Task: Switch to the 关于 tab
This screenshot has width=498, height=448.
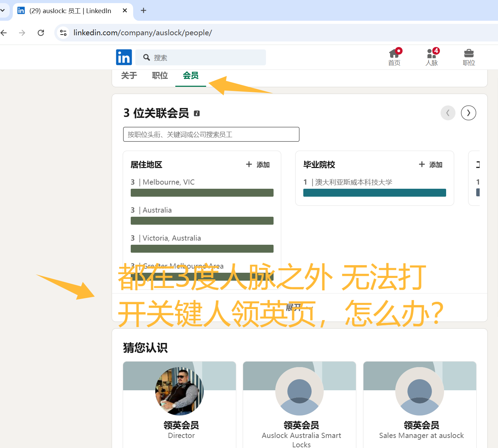Action: click(x=129, y=75)
